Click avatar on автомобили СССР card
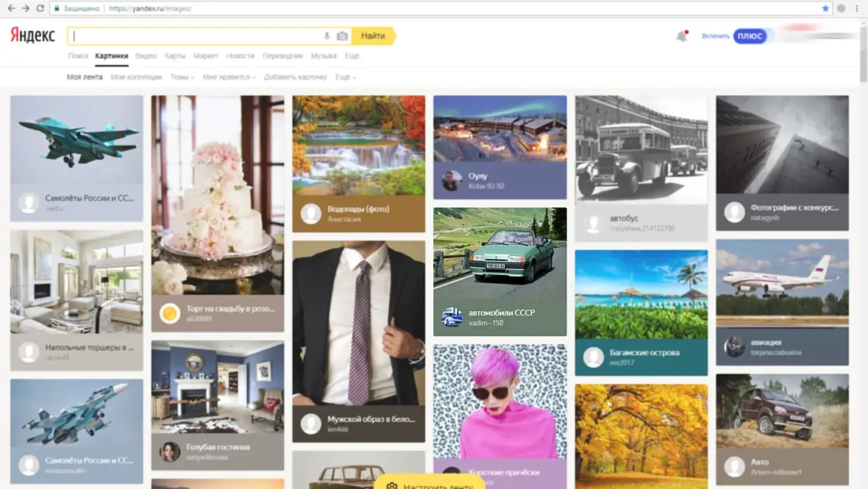This screenshot has height=489, width=868. (452, 317)
